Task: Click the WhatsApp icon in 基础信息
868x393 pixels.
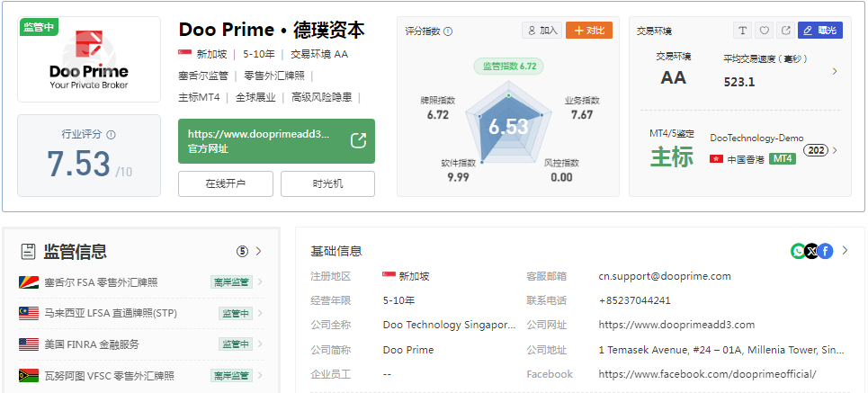Action: click(798, 251)
